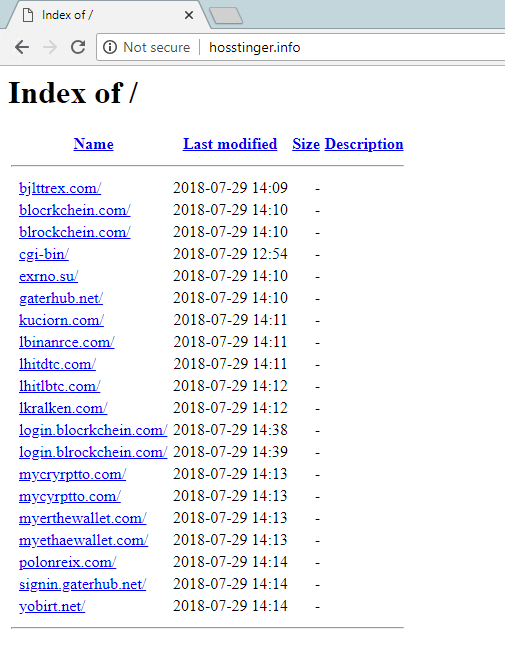Click timestamp 2018-07-29 14:14 for yobirt.net

[230, 606]
